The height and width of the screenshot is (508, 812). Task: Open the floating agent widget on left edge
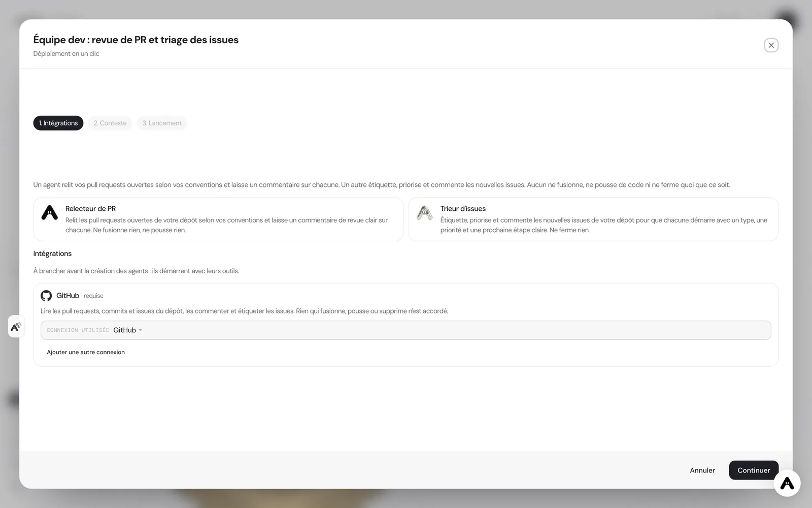tap(16, 326)
